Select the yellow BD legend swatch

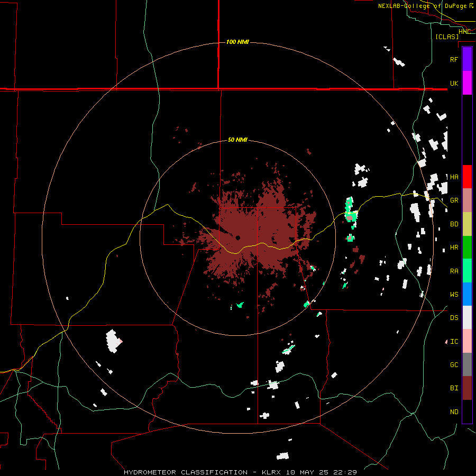[467, 224]
